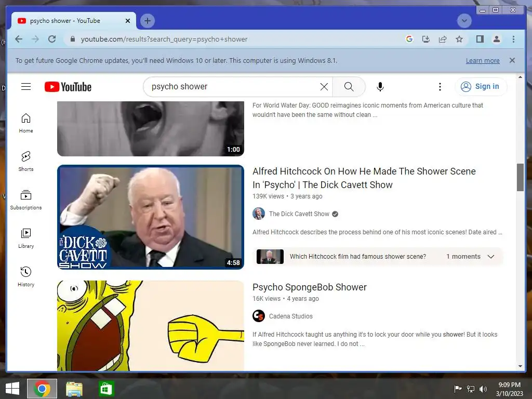Open File Explorer from the taskbar

(74, 389)
